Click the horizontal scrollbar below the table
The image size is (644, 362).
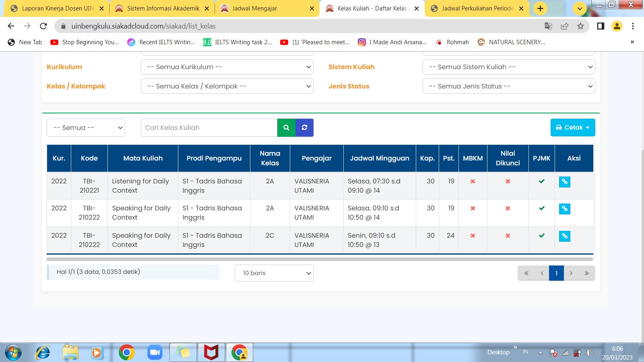[x=320, y=259]
